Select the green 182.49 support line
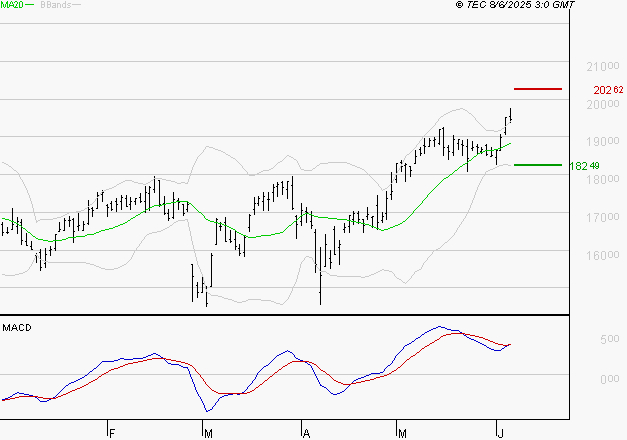The height and width of the screenshot is (440, 627). click(538, 165)
